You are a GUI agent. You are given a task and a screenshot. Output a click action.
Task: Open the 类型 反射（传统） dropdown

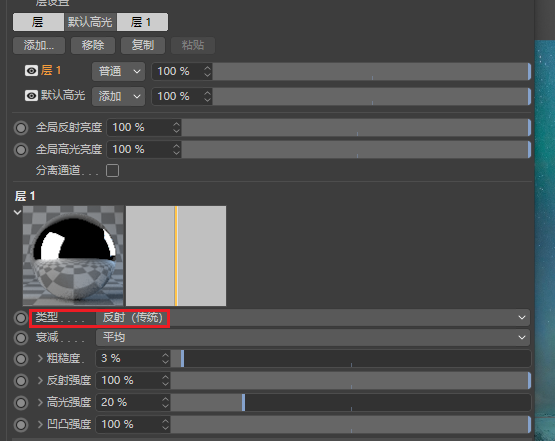pos(313,317)
